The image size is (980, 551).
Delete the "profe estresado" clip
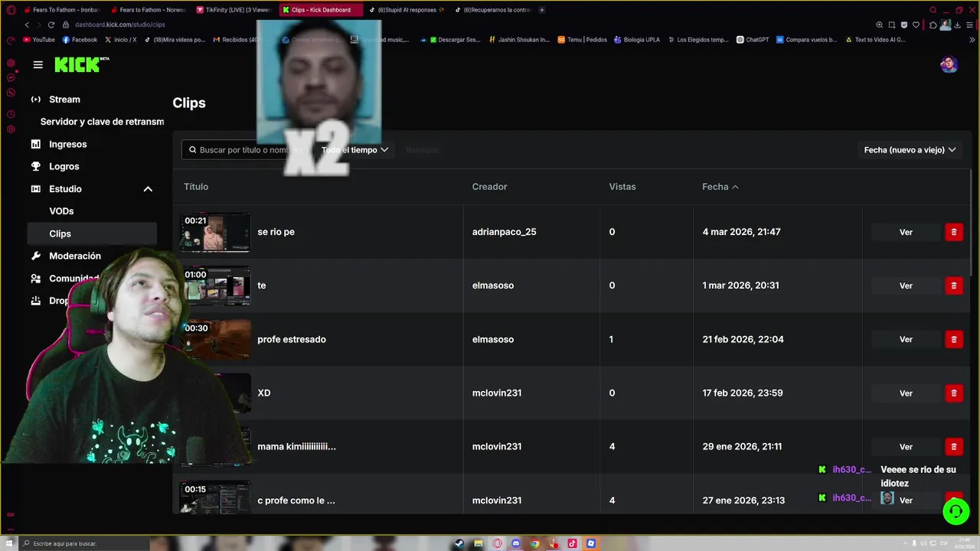coord(954,339)
